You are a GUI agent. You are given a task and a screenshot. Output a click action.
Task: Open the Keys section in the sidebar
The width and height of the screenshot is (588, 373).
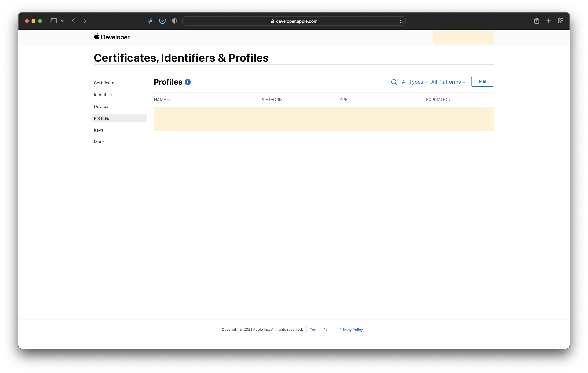(98, 130)
